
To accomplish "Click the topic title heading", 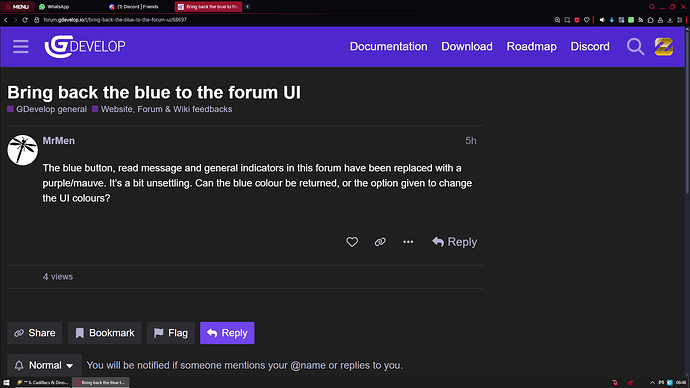I will pos(154,92).
